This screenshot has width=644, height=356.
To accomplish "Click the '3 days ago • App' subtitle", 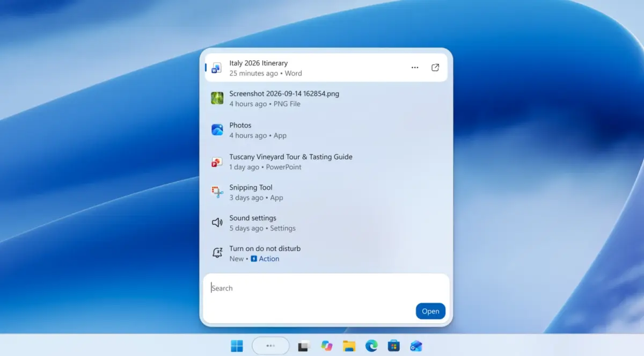I will 256,198.
